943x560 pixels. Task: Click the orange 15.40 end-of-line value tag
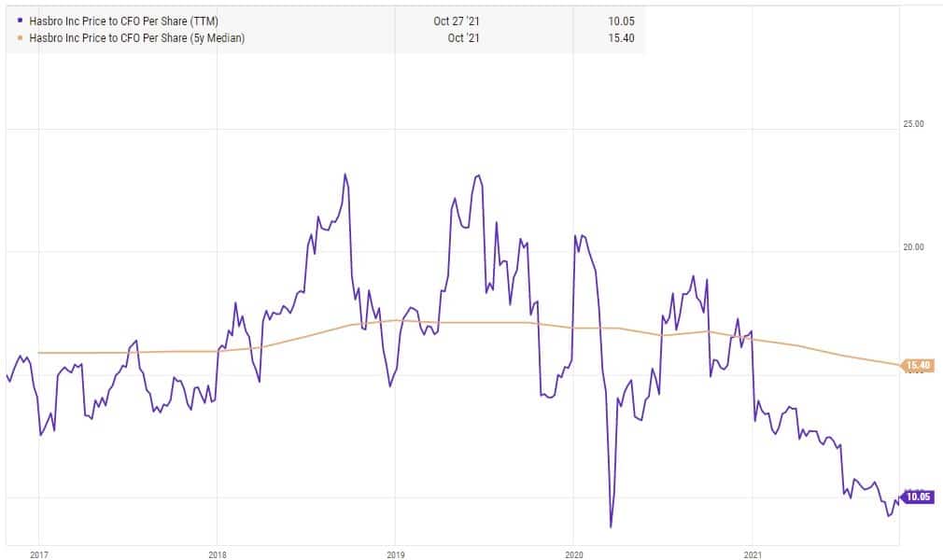919,365
